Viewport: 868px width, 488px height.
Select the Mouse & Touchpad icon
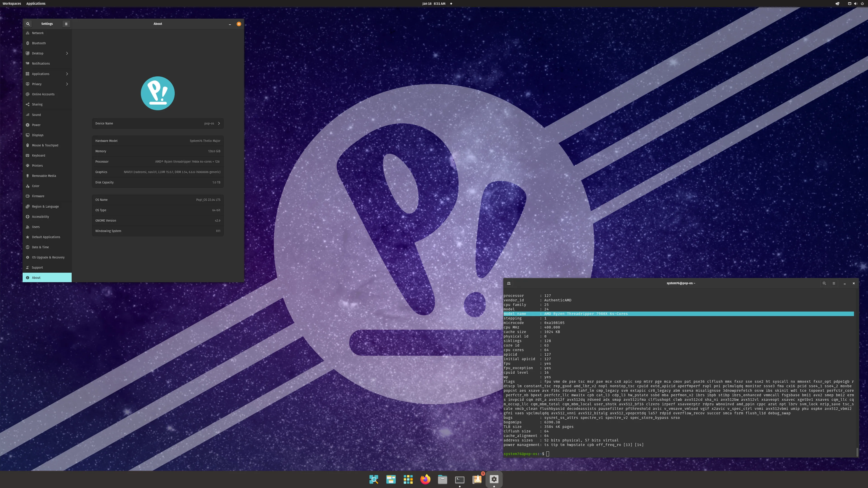(28, 145)
